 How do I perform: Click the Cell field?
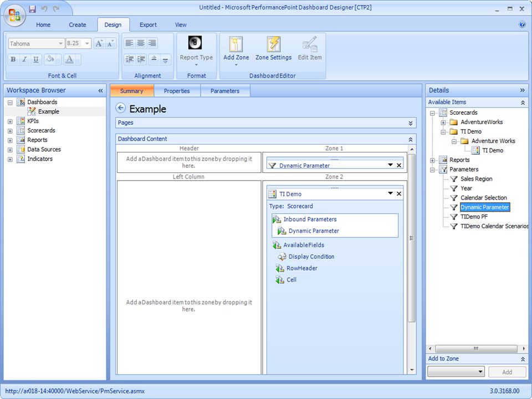[291, 279]
